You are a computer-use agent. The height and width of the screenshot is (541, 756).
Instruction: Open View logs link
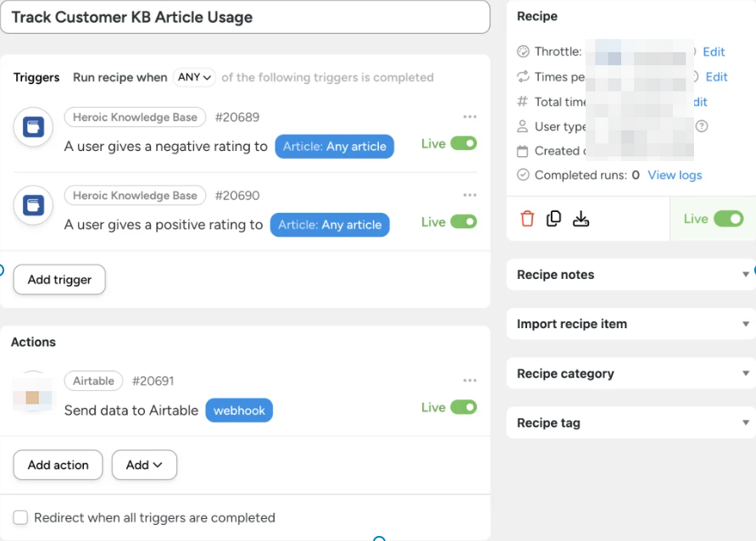tap(675, 175)
